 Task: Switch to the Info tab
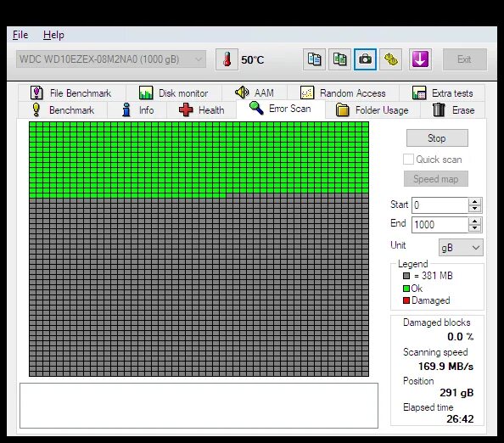point(137,110)
